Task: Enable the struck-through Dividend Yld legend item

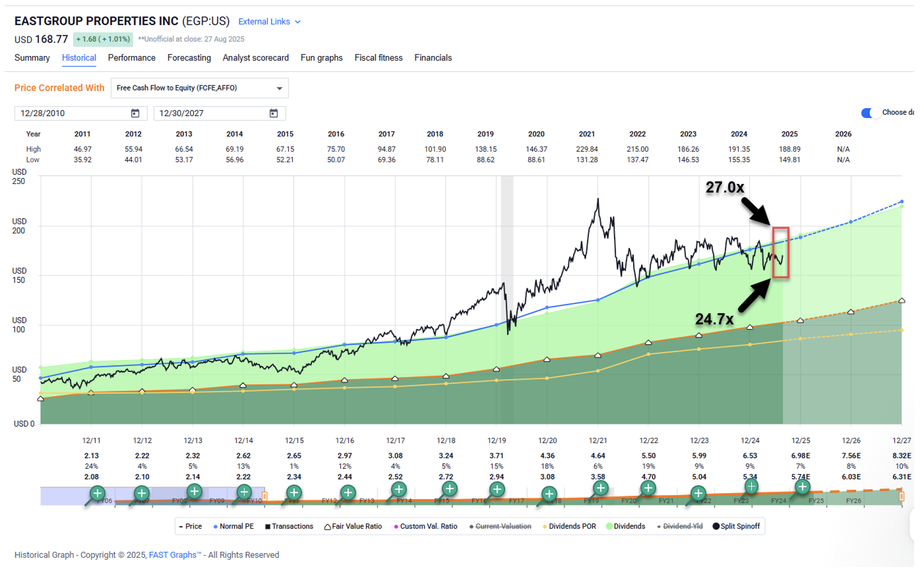Action: point(680,527)
